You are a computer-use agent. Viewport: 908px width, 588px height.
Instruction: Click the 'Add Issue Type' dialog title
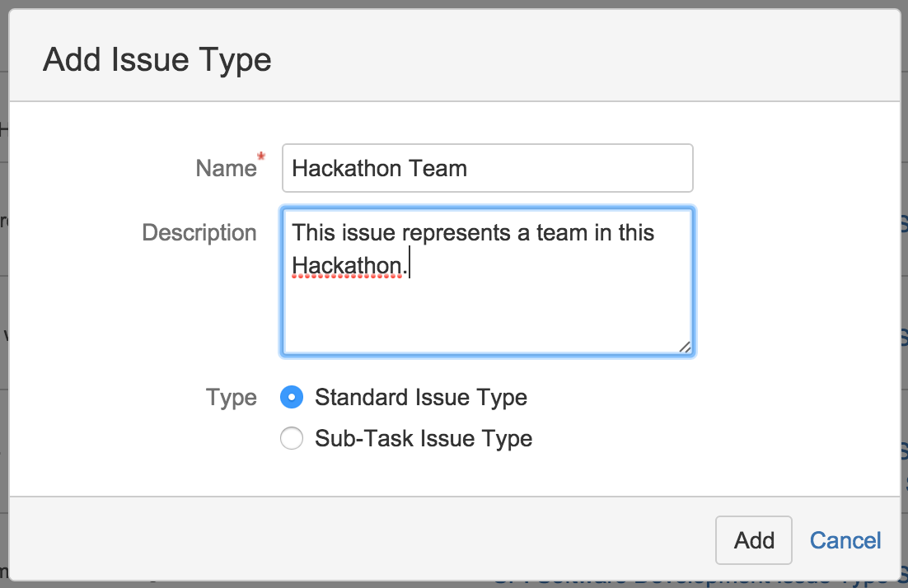(157, 58)
